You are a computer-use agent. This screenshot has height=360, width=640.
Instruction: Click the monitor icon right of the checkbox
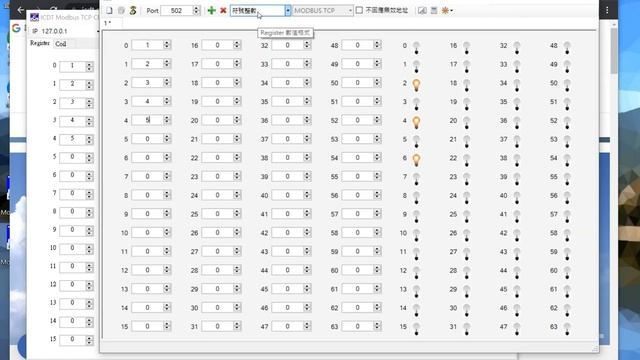coord(422,11)
